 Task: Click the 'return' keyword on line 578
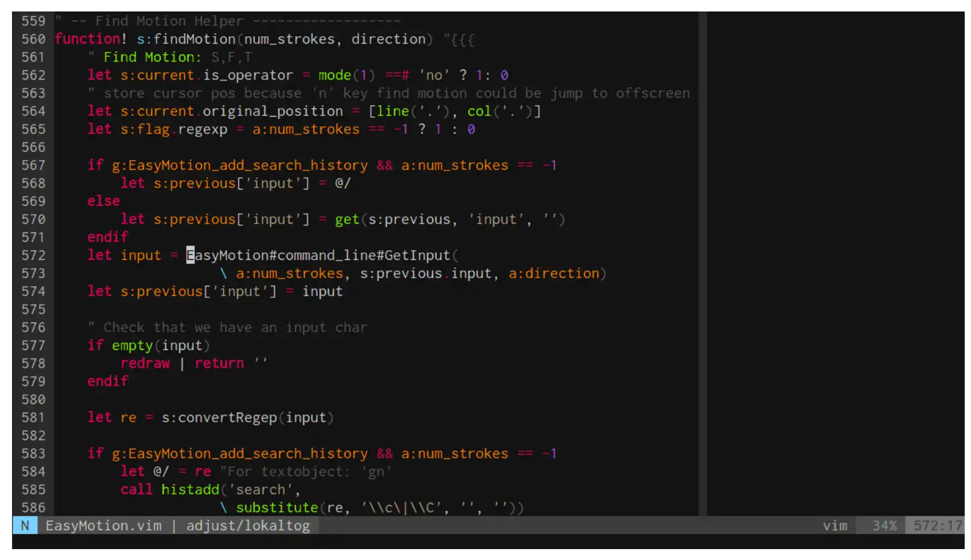[x=219, y=364]
